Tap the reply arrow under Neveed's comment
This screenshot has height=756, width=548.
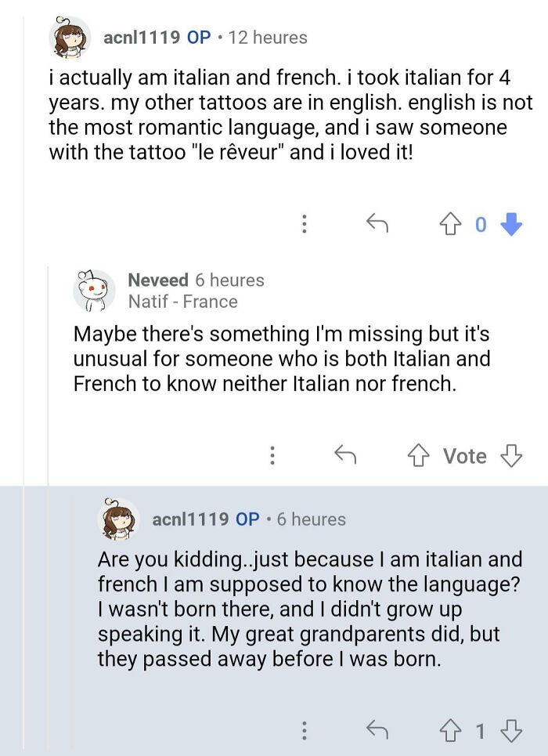347,455
